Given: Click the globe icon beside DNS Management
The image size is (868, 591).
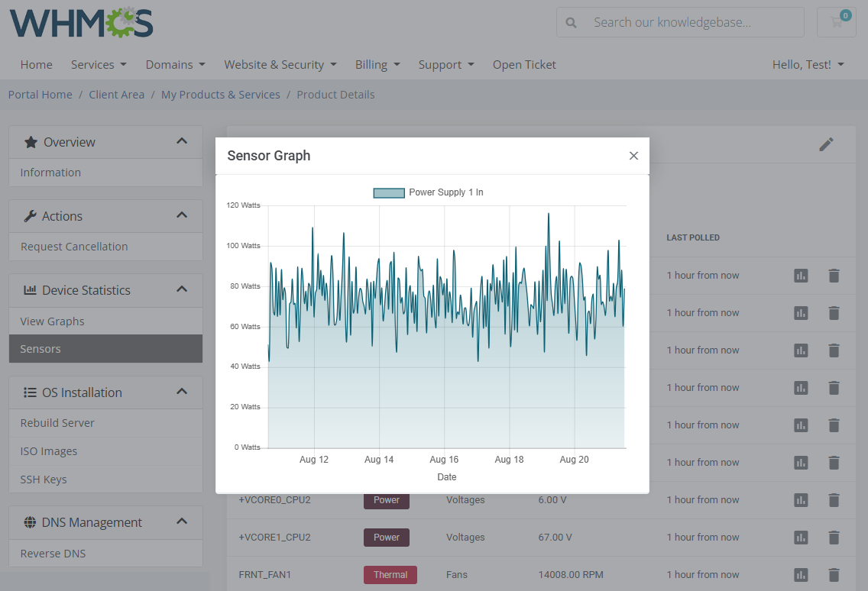Looking at the screenshot, I should 31,522.
